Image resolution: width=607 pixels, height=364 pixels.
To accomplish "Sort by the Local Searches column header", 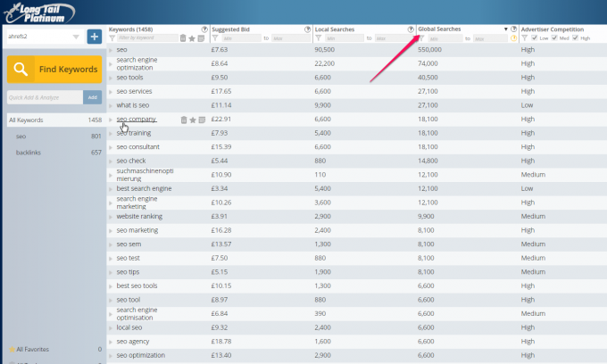I will [335, 29].
